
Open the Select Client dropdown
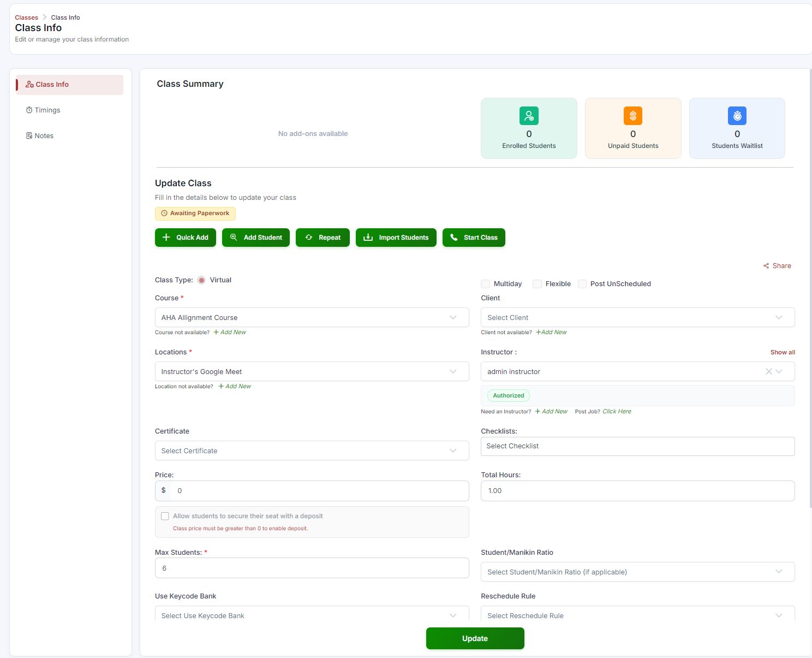(638, 317)
